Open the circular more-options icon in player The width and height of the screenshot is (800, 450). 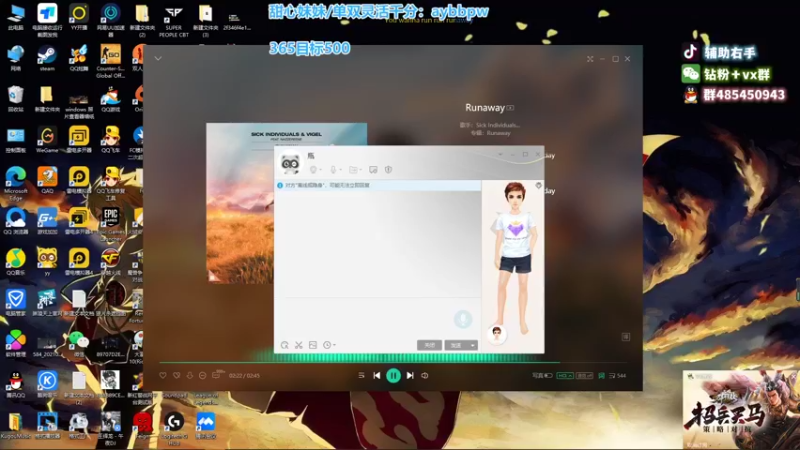[203, 376]
